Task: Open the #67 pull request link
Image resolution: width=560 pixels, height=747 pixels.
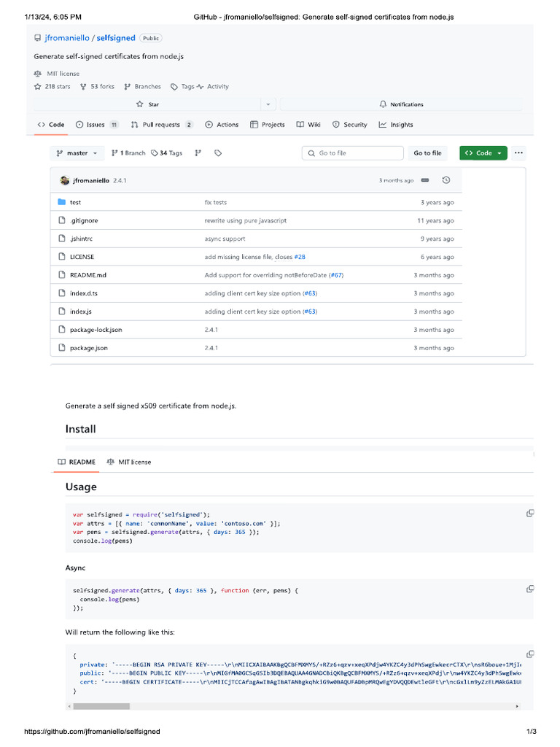Action: point(336,275)
